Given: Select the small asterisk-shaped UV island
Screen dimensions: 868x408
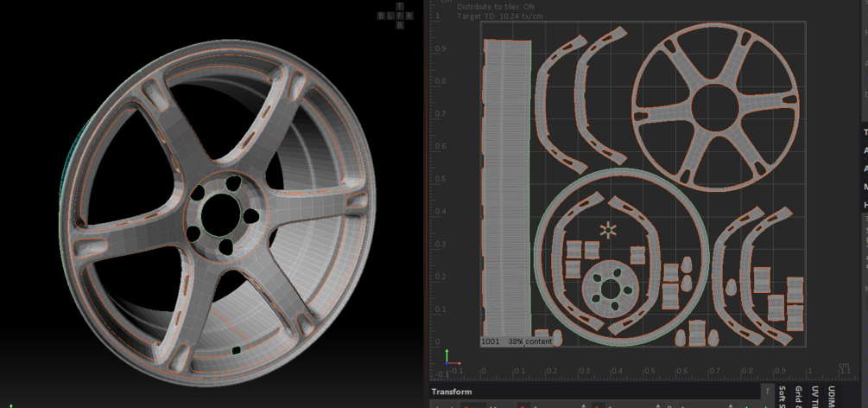Looking at the screenshot, I should tap(608, 230).
